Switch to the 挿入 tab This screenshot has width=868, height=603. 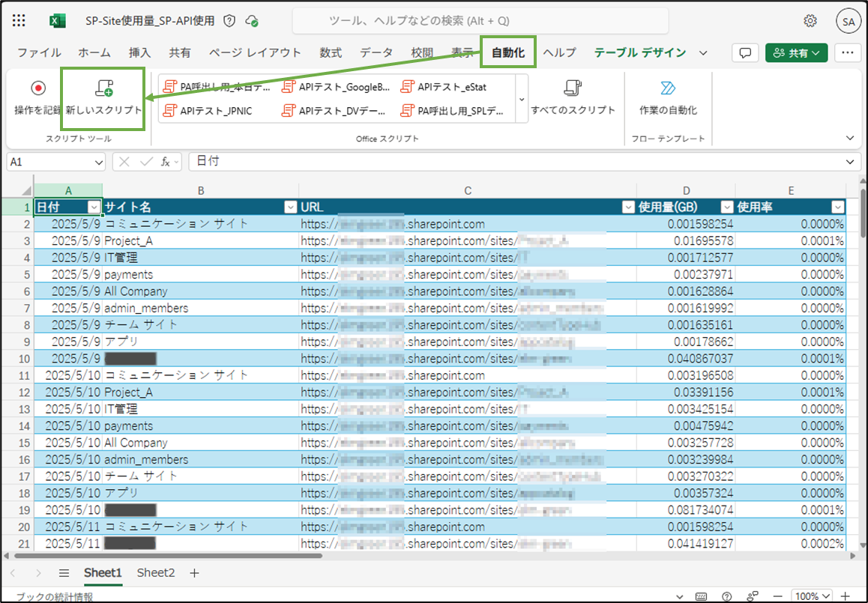[x=139, y=53]
